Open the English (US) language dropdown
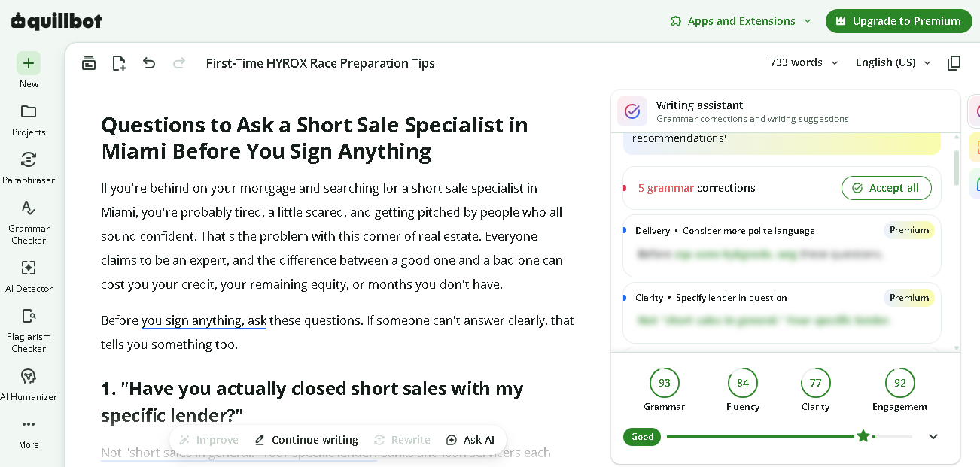The width and height of the screenshot is (980, 467). point(893,62)
